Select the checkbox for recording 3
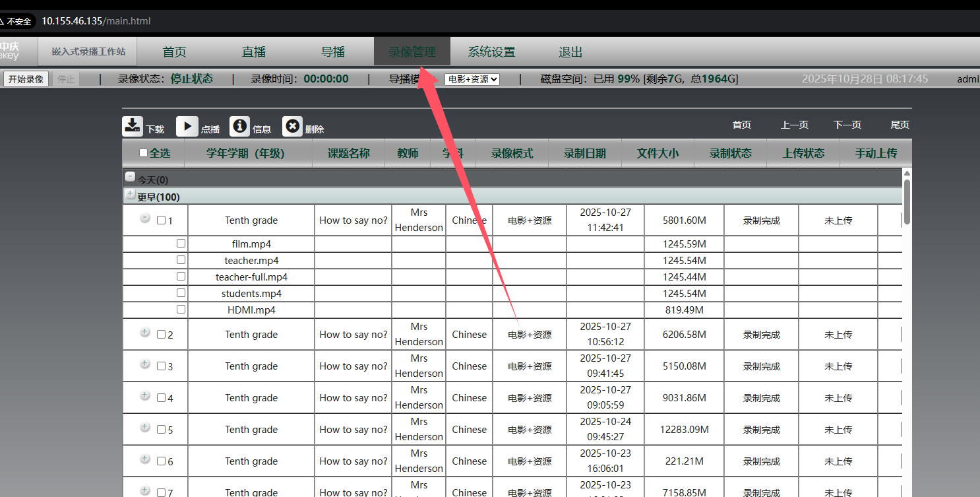This screenshot has height=497, width=980. point(162,366)
